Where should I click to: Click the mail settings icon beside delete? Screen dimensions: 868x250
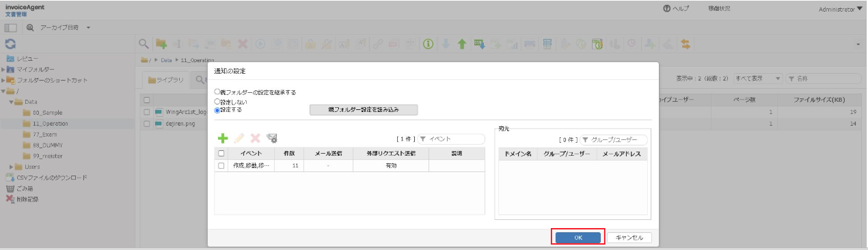click(271, 138)
